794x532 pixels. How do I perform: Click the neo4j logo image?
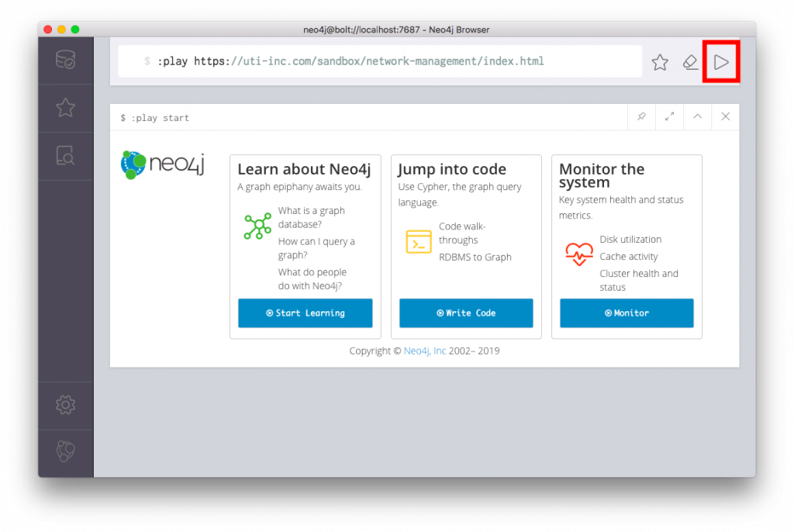pos(163,164)
